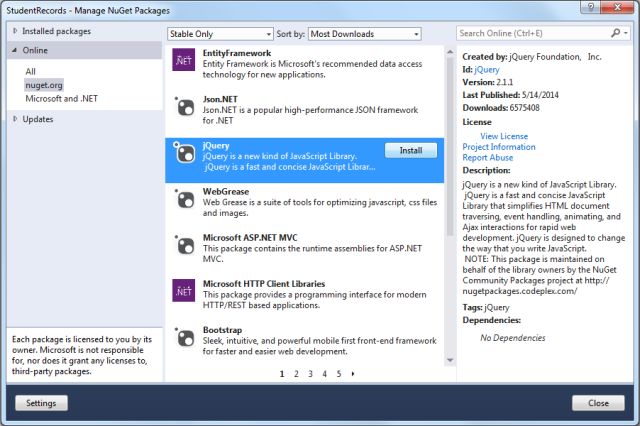Open the jQuery Id link
640x426 pixels.
[x=487, y=70]
